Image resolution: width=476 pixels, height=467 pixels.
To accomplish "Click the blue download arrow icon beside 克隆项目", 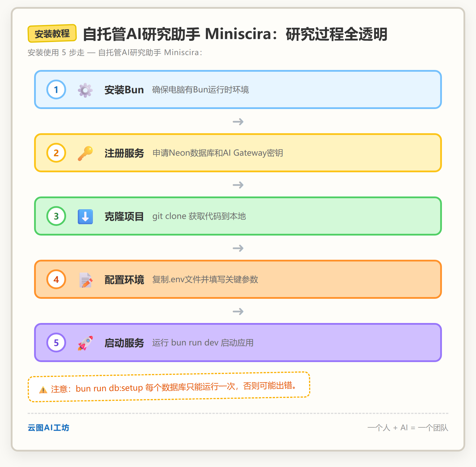I will tap(85, 216).
